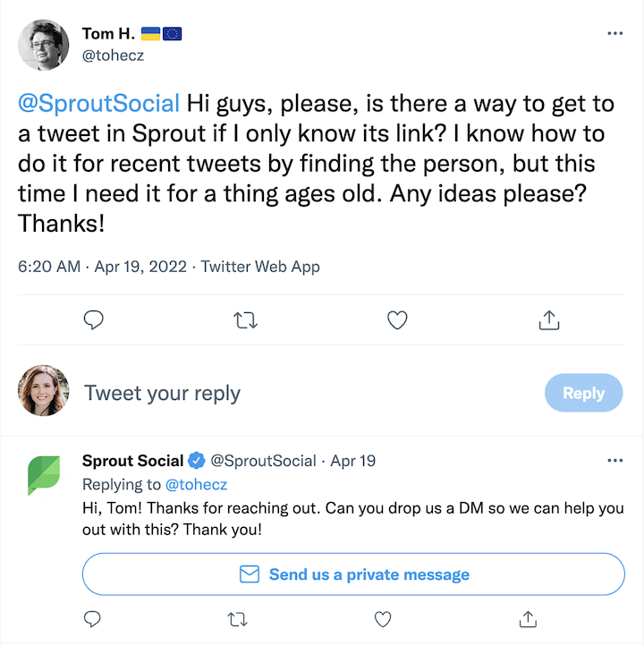Open the Apr 19 timestamp on the reply
The image size is (644, 646).
(353, 461)
